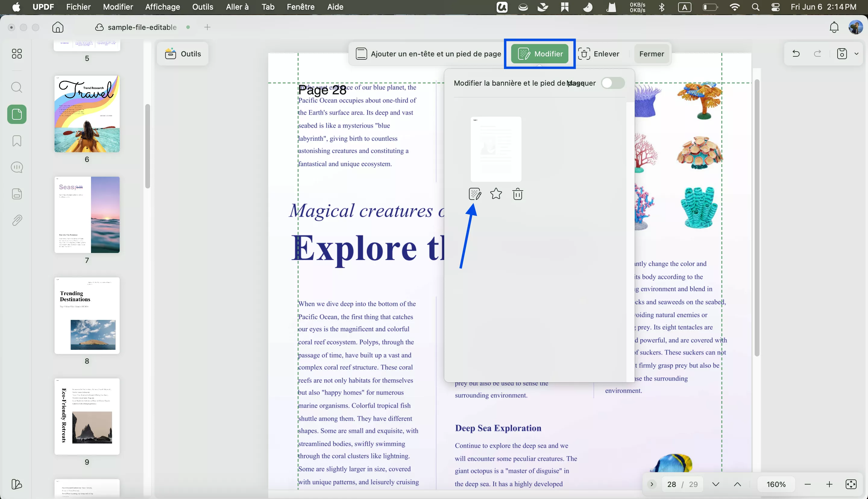
Task: Go to next page chevron down
Action: (x=715, y=484)
